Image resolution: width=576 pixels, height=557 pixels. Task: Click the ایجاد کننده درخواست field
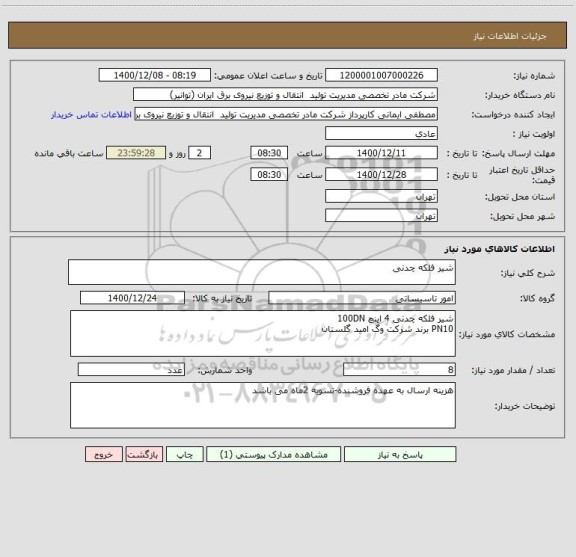click(x=286, y=114)
